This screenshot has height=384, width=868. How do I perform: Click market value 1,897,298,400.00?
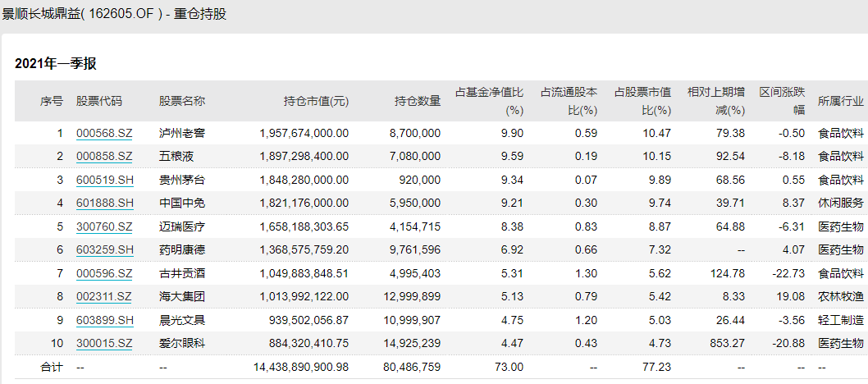click(x=304, y=157)
